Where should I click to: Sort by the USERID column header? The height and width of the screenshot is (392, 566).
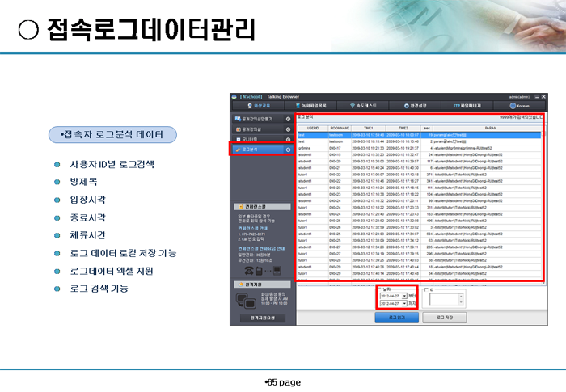(x=313, y=129)
